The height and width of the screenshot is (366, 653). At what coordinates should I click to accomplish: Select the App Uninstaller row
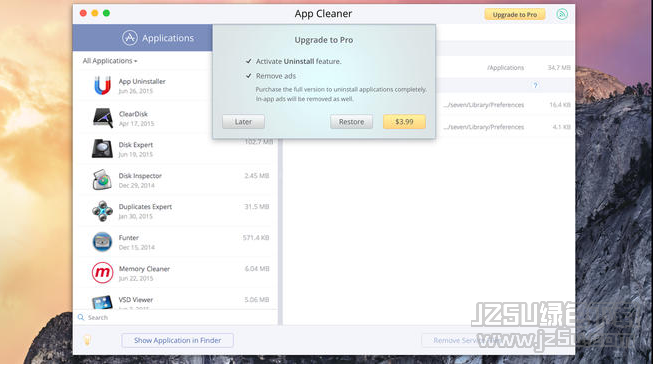pyautogui.click(x=175, y=86)
